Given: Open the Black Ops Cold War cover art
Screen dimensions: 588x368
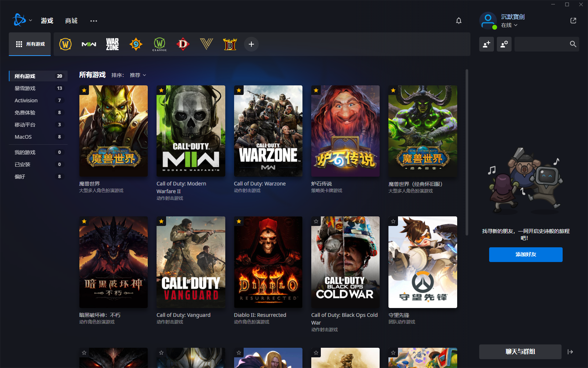Looking at the screenshot, I should (345, 262).
